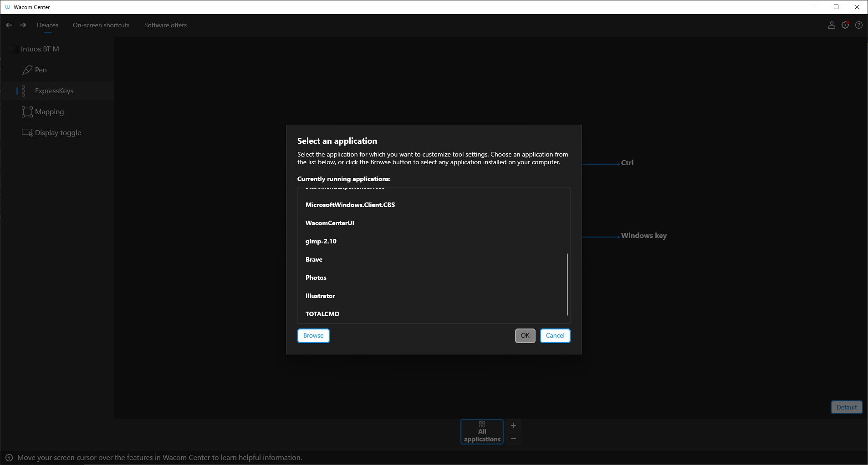The height and width of the screenshot is (465, 868).
Task: Click the Intuos BT M device thumbnail
Action: (13, 49)
